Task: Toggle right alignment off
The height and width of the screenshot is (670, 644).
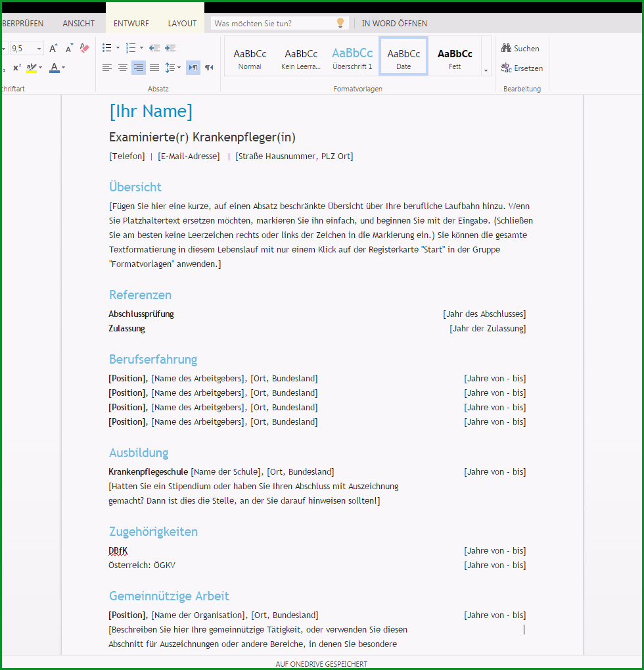Action: (139, 68)
